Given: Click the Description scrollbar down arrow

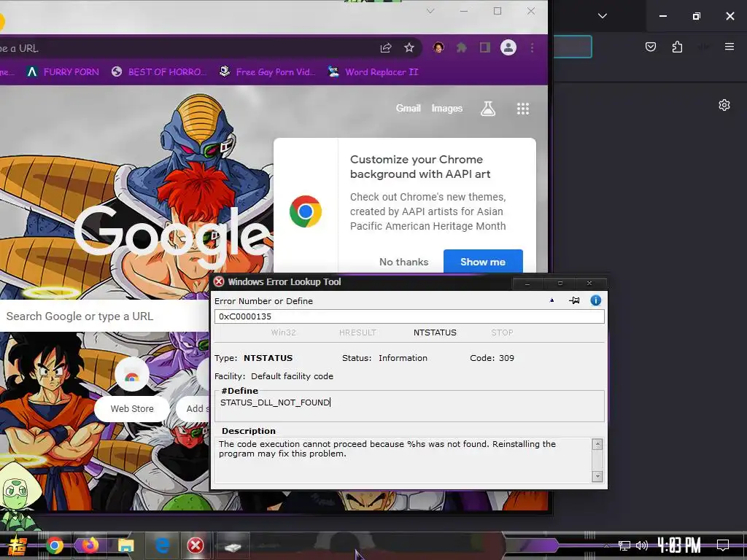Looking at the screenshot, I should 597,475.
